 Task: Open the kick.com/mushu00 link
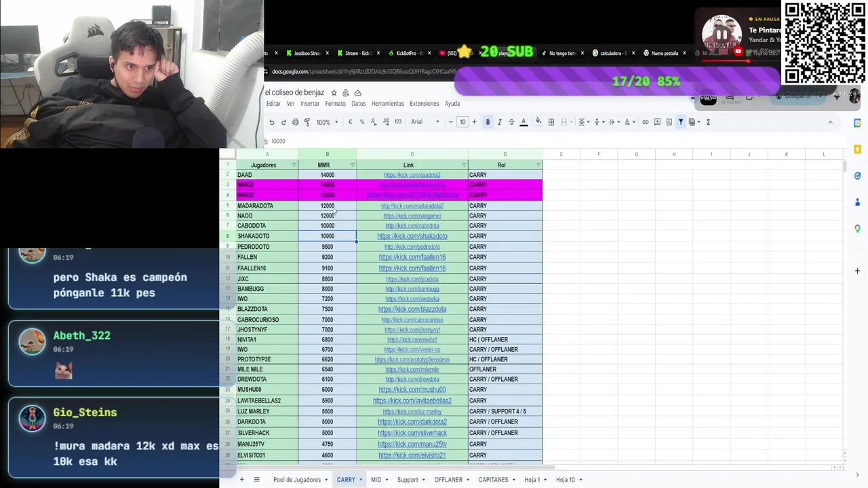pos(412,390)
